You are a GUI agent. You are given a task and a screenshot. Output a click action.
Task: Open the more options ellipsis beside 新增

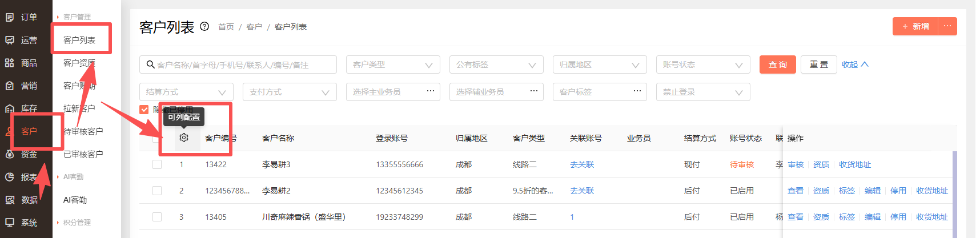(x=947, y=26)
